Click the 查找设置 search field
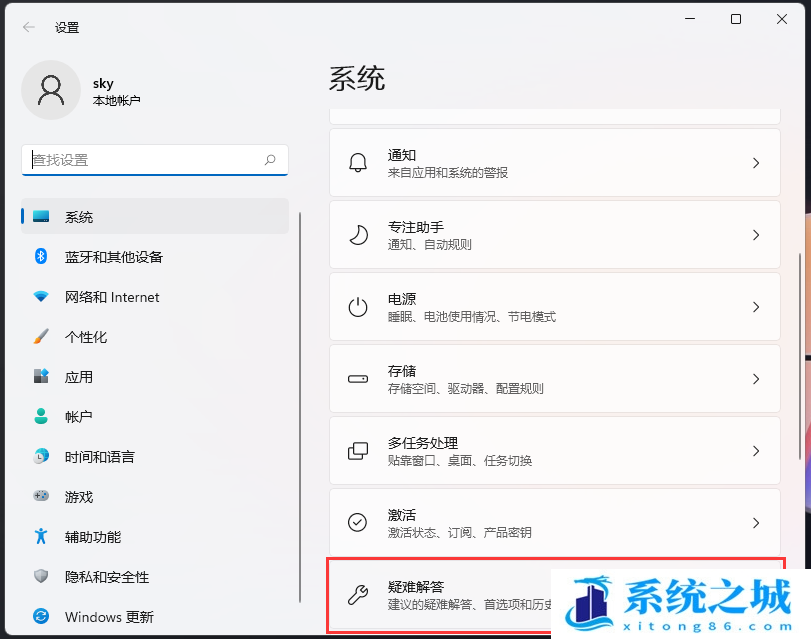 pos(145,160)
